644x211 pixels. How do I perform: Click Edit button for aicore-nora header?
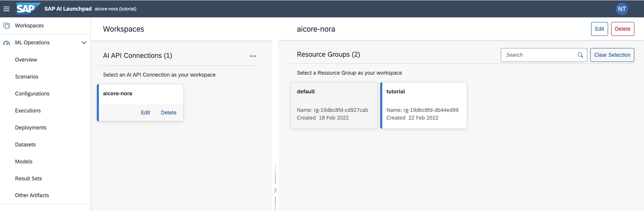pos(599,29)
